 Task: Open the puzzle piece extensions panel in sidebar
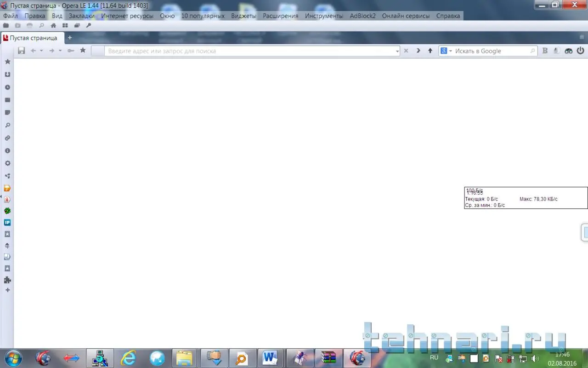pyautogui.click(x=7, y=280)
